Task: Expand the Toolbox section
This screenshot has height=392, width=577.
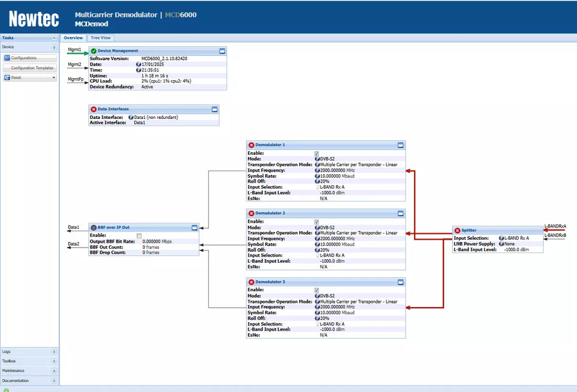Action: [54, 361]
